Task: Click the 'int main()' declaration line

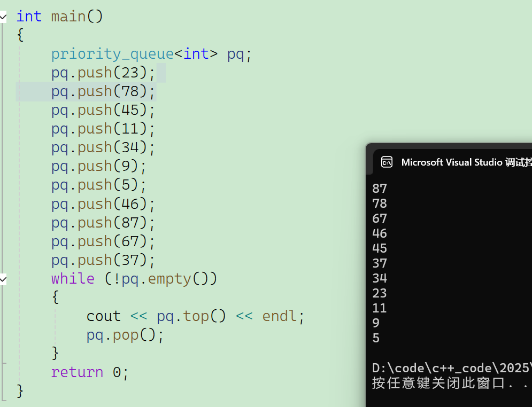Action: tap(60, 16)
